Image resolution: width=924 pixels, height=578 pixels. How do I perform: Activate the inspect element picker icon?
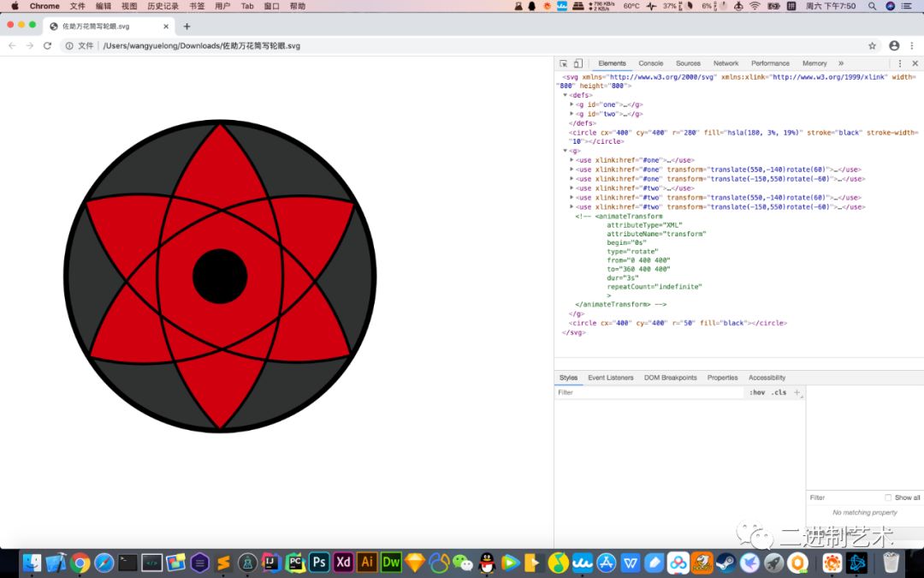pyautogui.click(x=563, y=63)
